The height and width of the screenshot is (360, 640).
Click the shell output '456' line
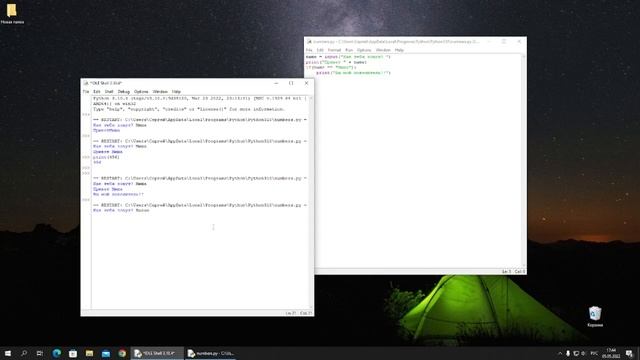[97, 162]
